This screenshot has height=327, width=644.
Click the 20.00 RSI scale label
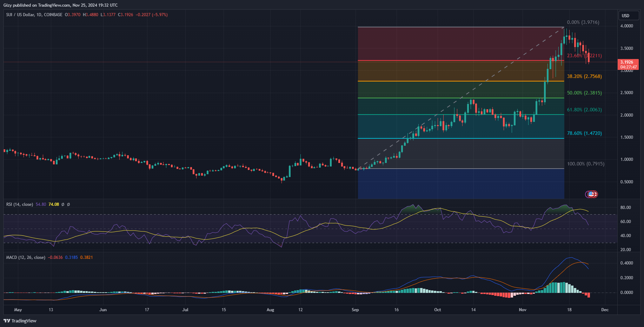point(625,250)
